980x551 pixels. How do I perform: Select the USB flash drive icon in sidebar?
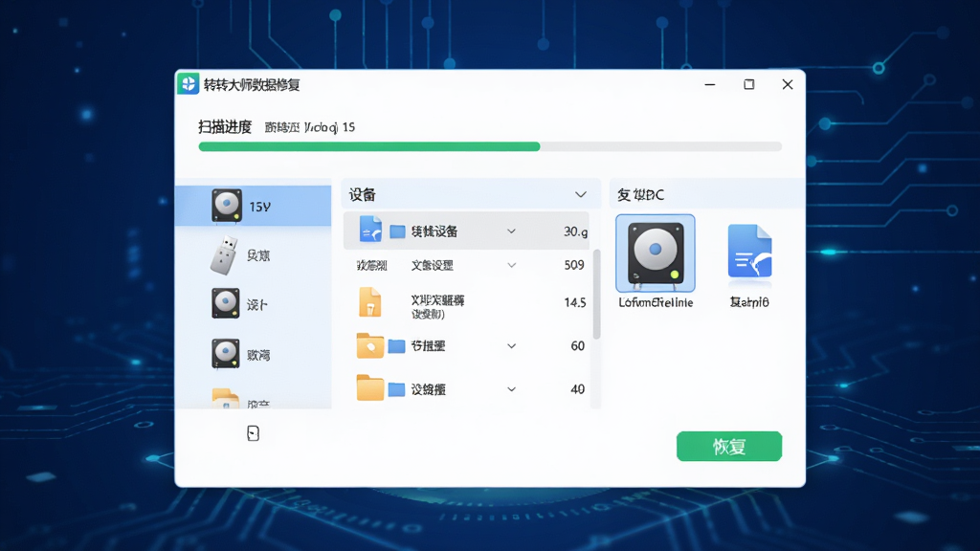(224, 254)
